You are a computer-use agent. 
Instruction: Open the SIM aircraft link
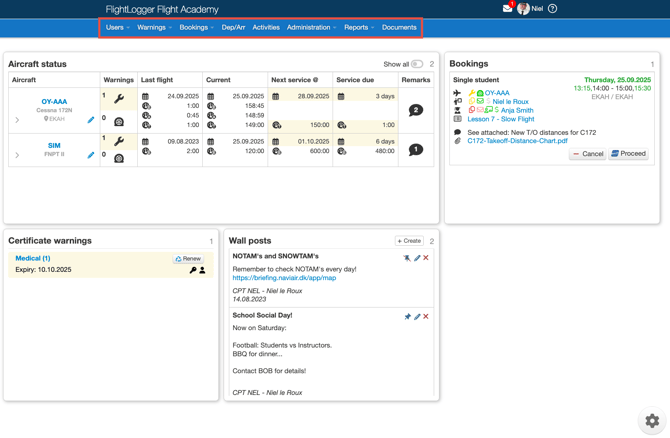[x=54, y=146]
